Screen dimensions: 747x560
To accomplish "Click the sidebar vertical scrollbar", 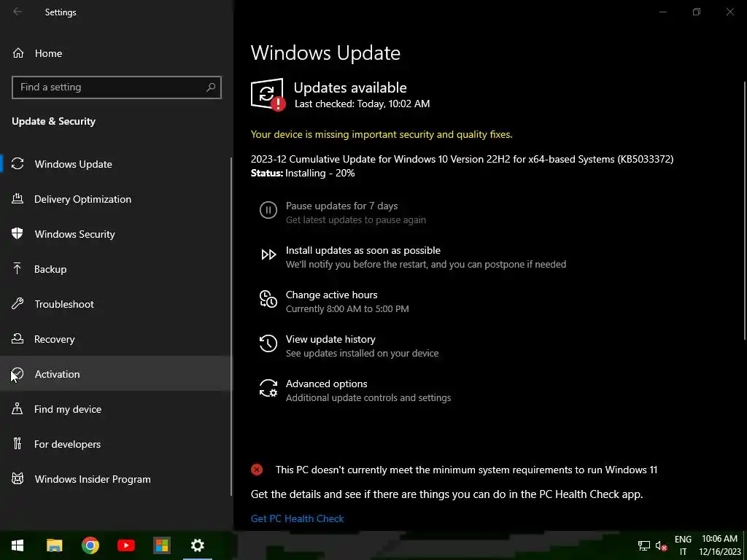I will tap(231, 327).
